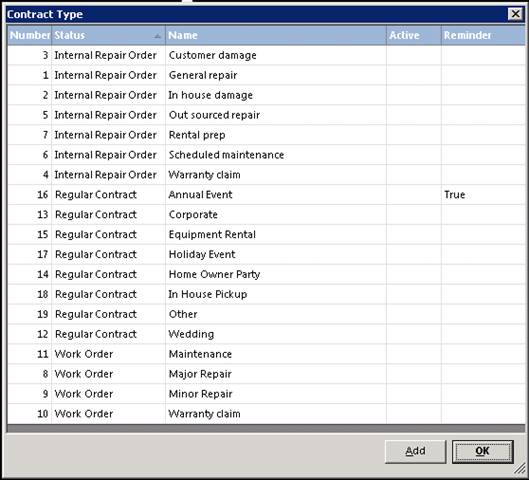Viewport: 529px width, 480px height.
Task: Select the Out sourced repair row
Action: pos(267,115)
